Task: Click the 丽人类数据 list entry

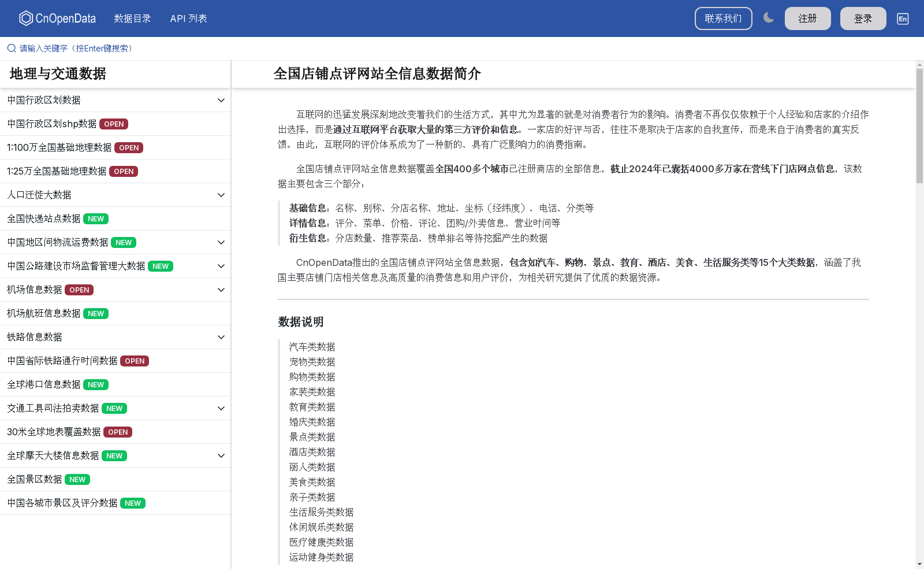Action: click(x=312, y=467)
